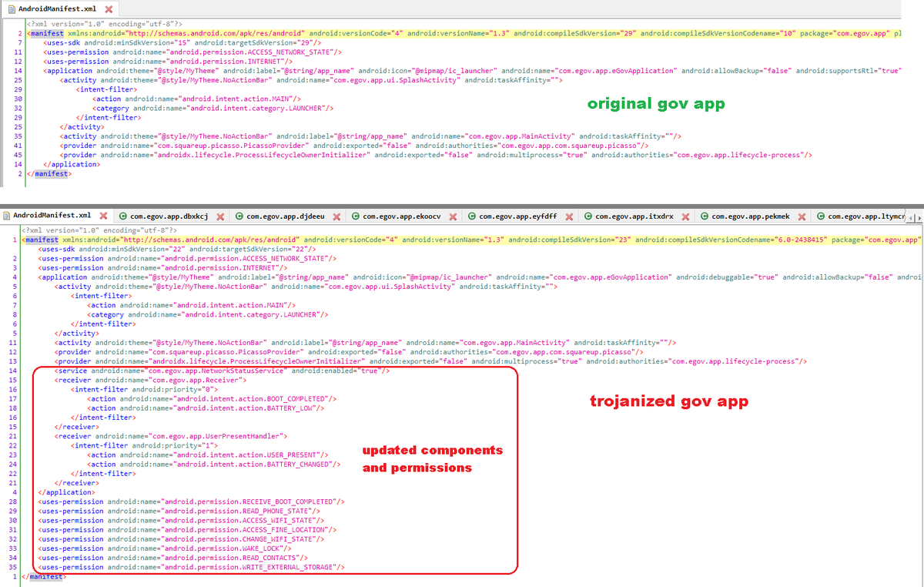Click the closing </manifest> tag in the bottom window
The width and height of the screenshot is (924, 587).
pos(44,576)
